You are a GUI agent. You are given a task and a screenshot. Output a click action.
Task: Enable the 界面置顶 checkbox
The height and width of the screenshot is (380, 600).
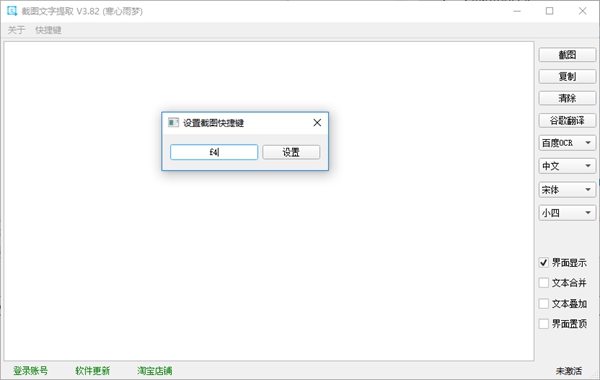point(543,324)
